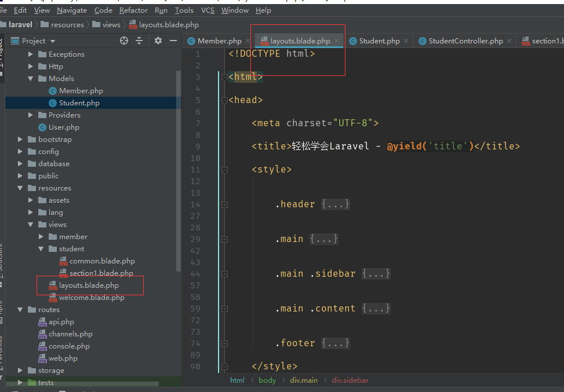This screenshot has width=564, height=392.
Task: Open the VCS menu
Action: (208, 10)
